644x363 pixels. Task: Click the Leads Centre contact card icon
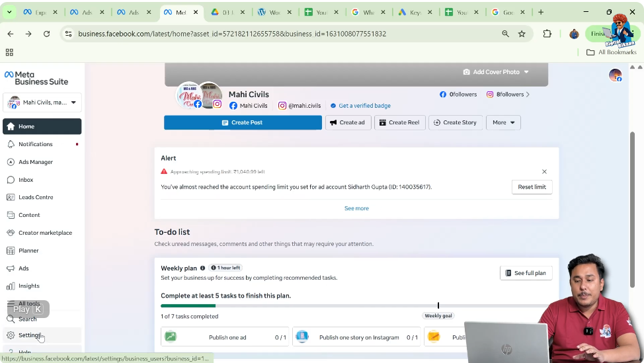click(x=11, y=197)
